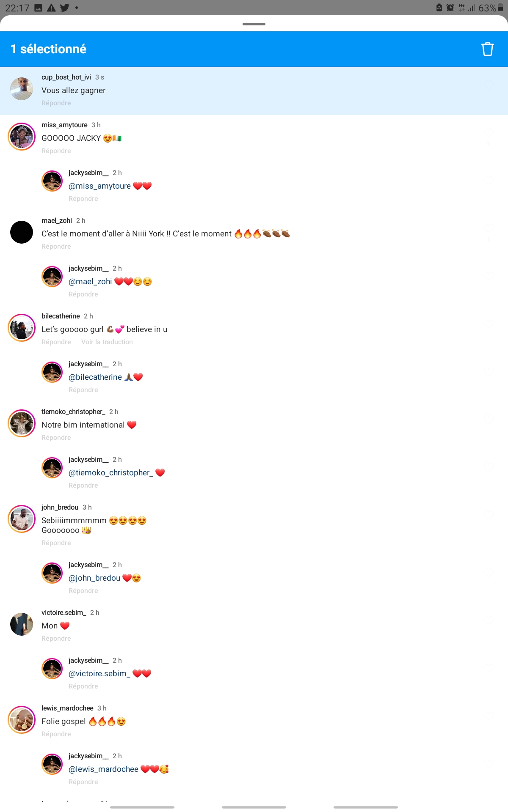
Task: Show translation with Voir la traduction
Action: tap(107, 342)
